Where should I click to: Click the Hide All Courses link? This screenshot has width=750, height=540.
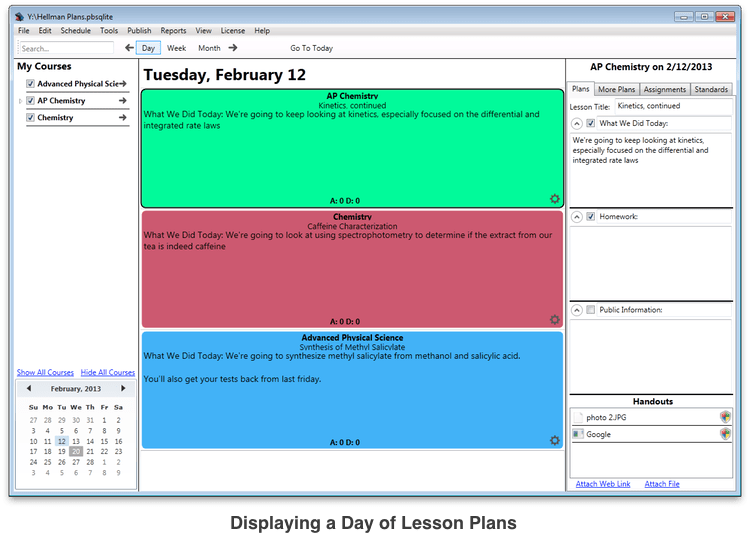tap(108, 372)
